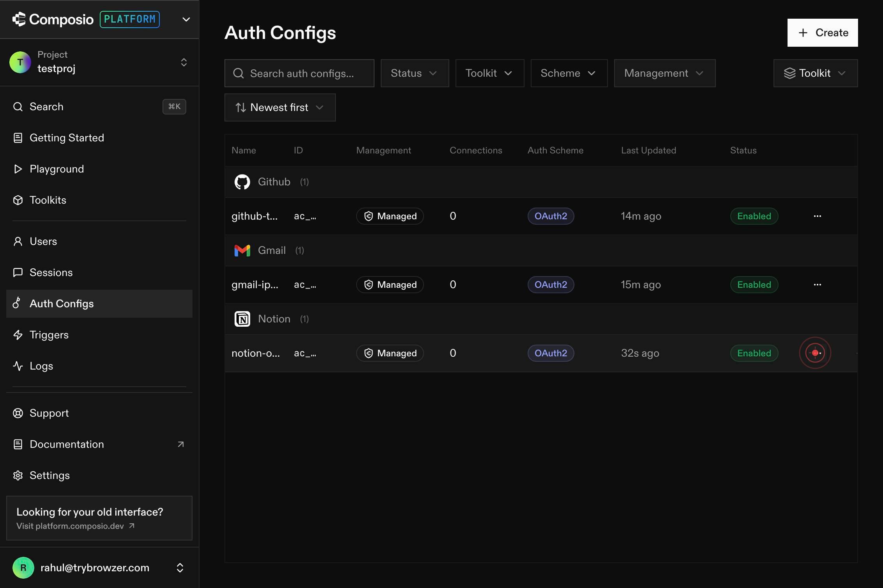
Task: Open the testproj project switcher
Action: (x=99, y=62)
